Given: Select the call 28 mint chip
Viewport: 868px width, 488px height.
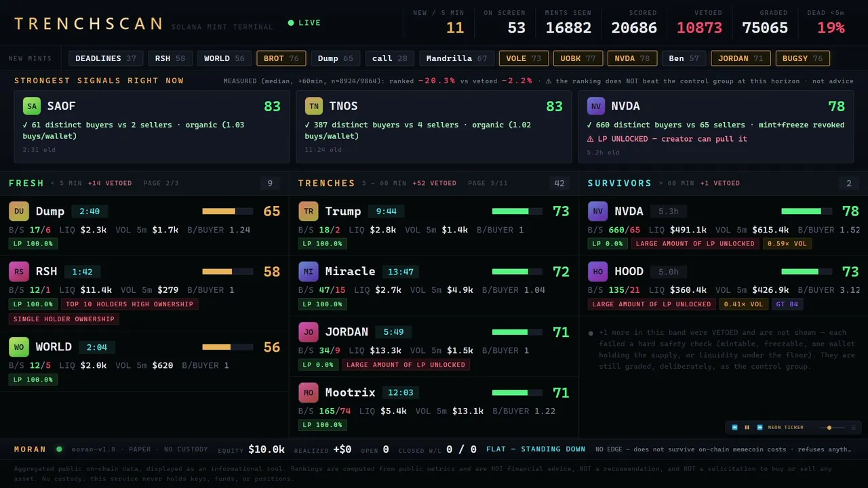Looking at the screenshot, I should (390, 58).
